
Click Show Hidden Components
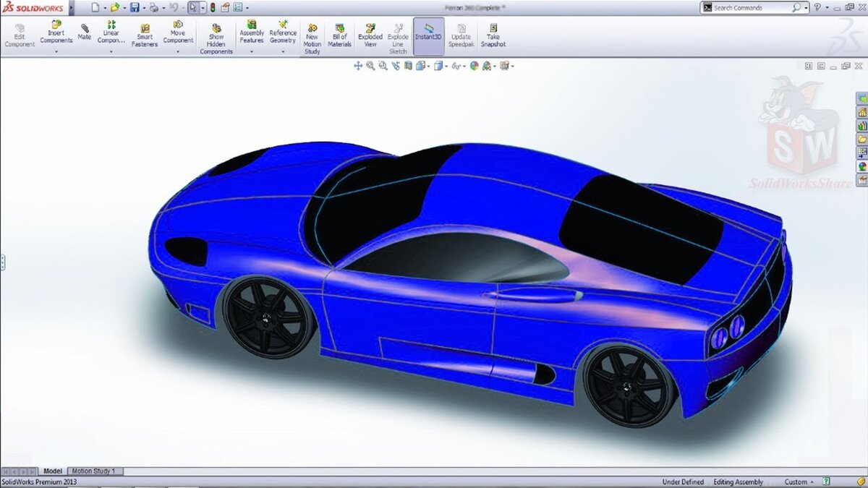(216, 39)
